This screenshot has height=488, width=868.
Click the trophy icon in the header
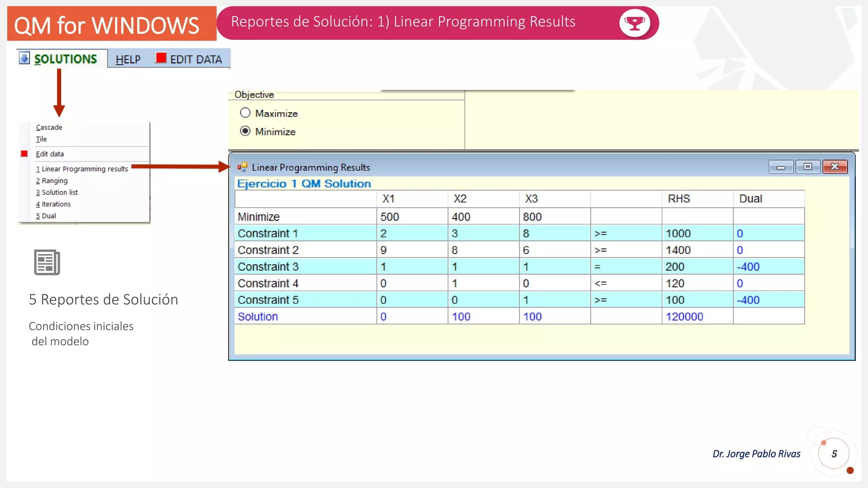634,23
